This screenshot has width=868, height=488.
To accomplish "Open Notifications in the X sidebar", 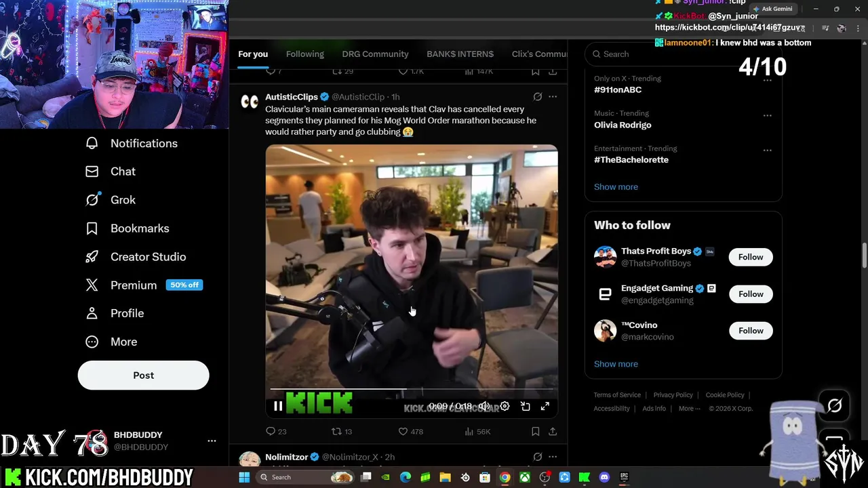I will coord(132,143).
